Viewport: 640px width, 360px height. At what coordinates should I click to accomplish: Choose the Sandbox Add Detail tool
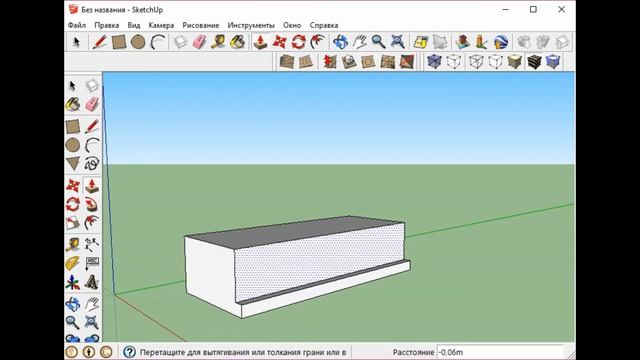(x=388, y=62)
